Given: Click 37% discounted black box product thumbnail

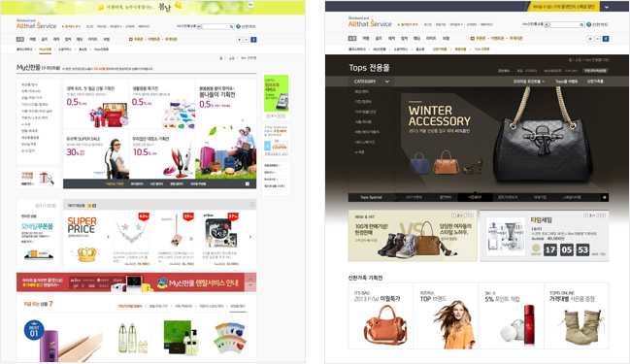Looking at the screenshot, I should click(220, 232).
